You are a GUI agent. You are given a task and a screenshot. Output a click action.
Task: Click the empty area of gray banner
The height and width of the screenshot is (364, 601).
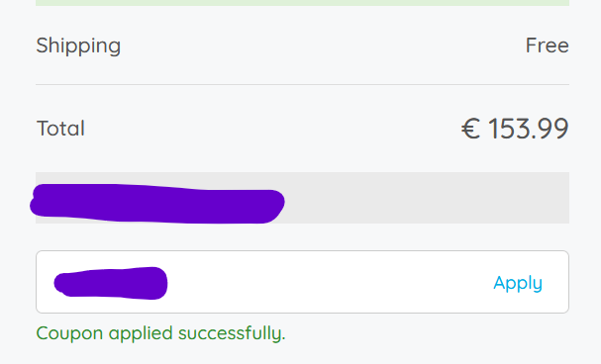pyautogui.click(x=426, y=198)
